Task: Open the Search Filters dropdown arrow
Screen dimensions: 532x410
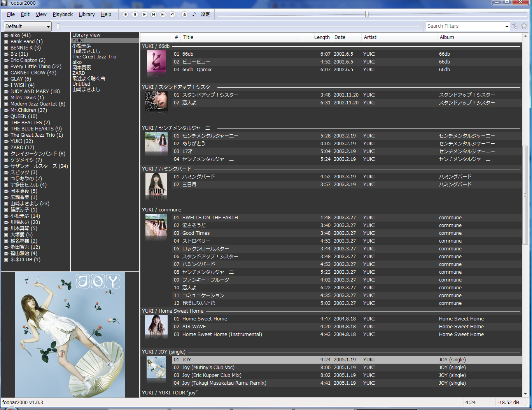Action: click(507, 26)
